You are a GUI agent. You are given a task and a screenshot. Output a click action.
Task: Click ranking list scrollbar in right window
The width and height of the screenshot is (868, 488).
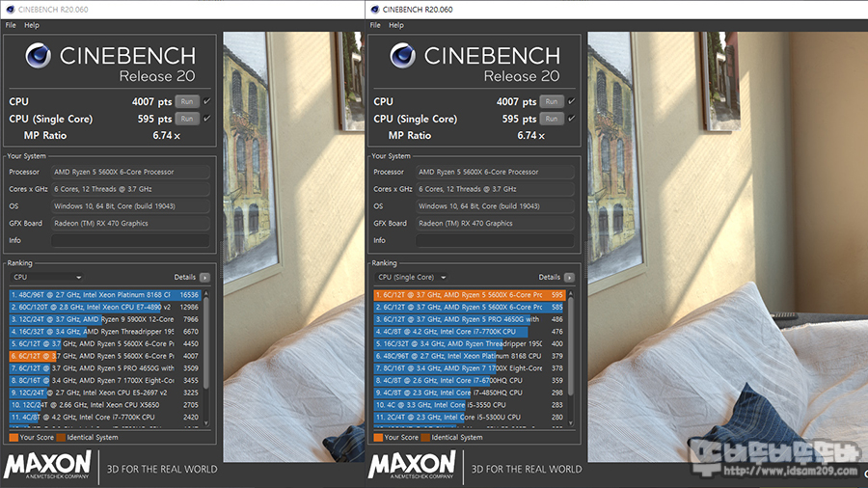(x=571, y=346)
